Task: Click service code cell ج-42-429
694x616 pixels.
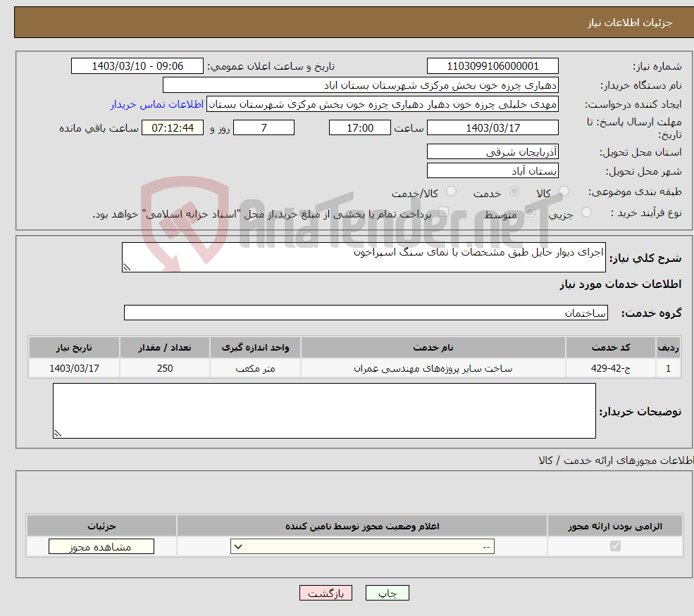Action: click(x=611, y=368)
